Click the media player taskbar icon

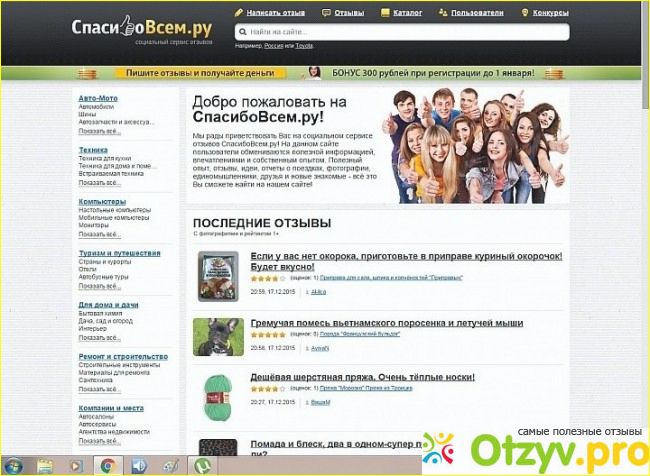75,465
